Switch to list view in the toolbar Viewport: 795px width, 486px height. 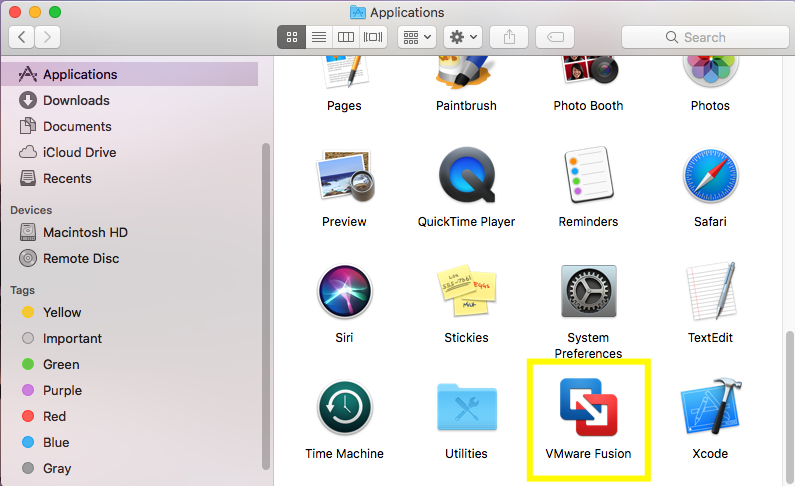point(319,37)
